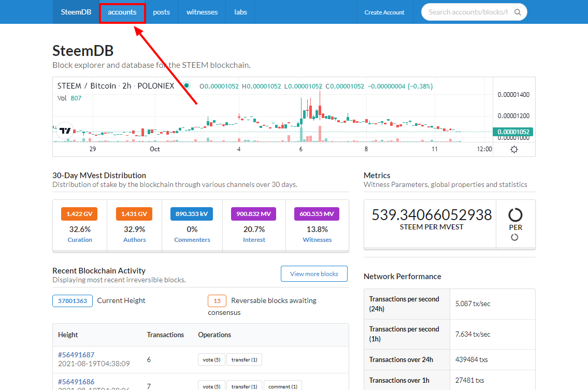Click the search magnifier icon

coord(518,12)
